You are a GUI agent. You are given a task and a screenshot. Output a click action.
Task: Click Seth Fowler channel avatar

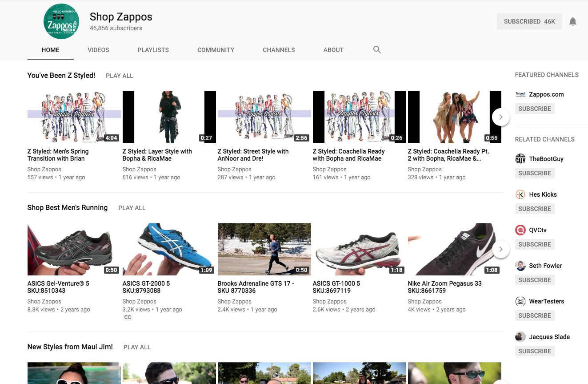click(x=520, y=266)
